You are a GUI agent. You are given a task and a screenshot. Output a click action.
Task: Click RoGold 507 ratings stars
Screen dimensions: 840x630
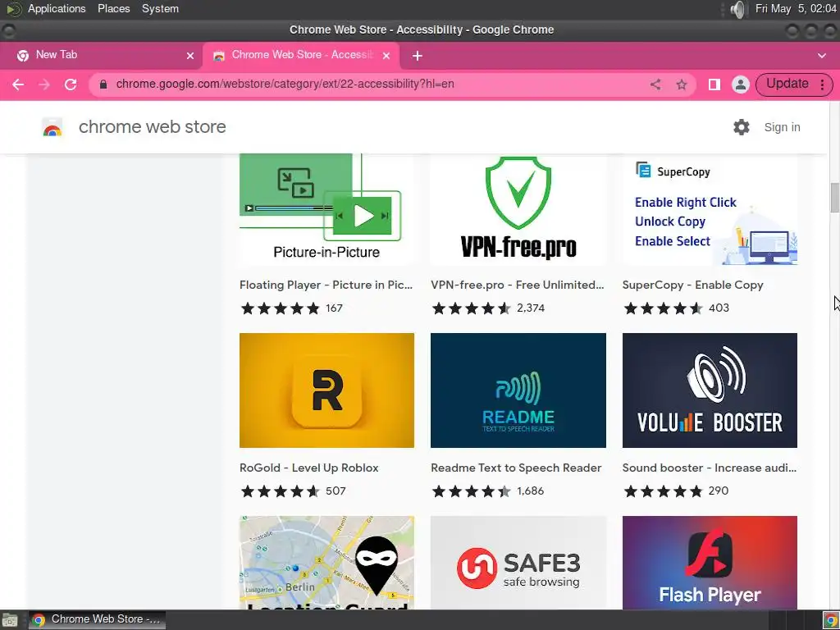(x=281, y=491)
